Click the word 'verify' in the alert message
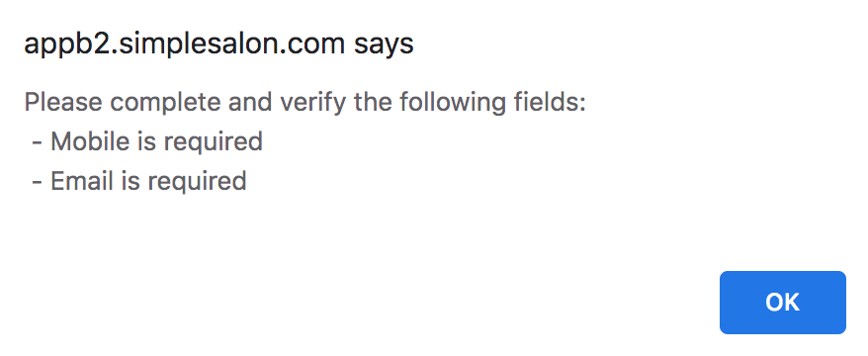This screenshot has width=868, height=356. [x=313, y=103]
